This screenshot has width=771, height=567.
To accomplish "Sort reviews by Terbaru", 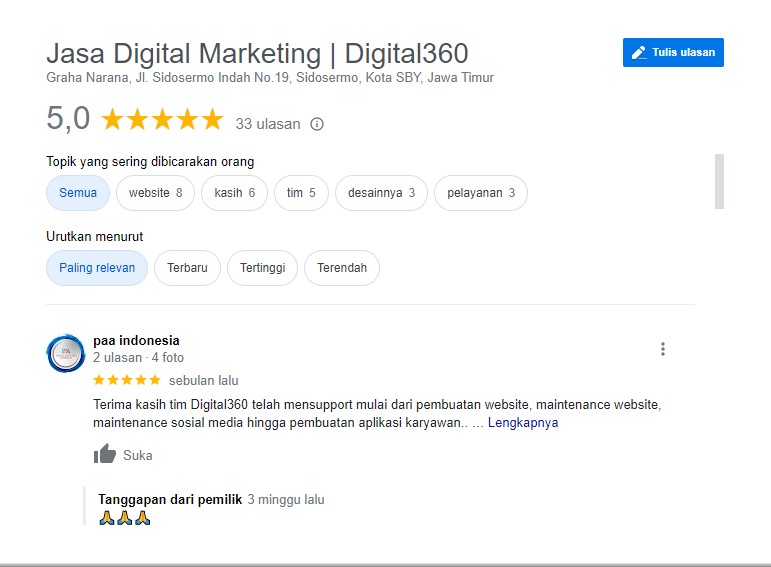I will 187,268.
